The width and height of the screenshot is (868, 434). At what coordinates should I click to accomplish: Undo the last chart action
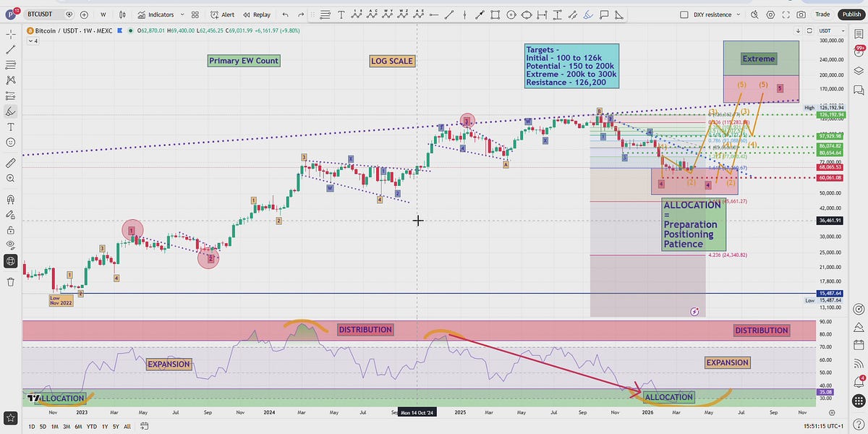tap(285, 14)
